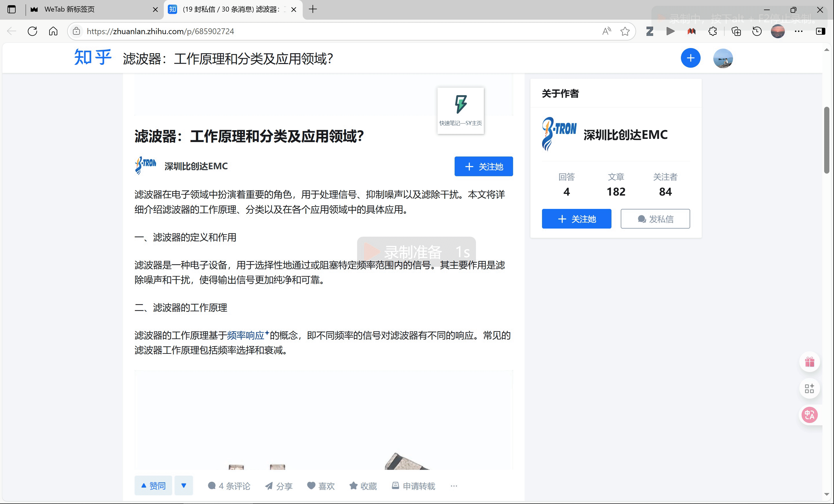Click the 关于作者 sidebar heading
Viewport: 834px width, 504px height.
point(560,93)
